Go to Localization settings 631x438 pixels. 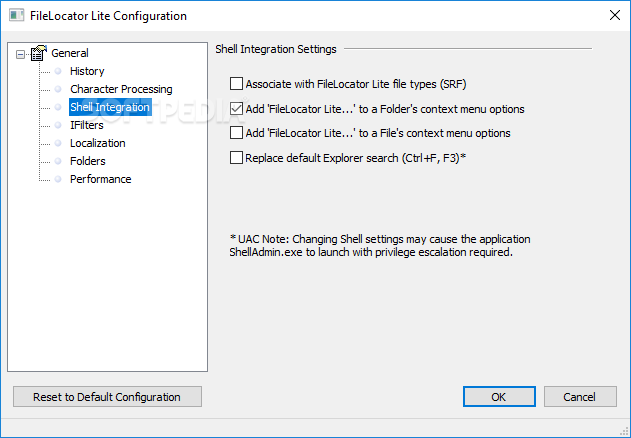tap(97, 143)
